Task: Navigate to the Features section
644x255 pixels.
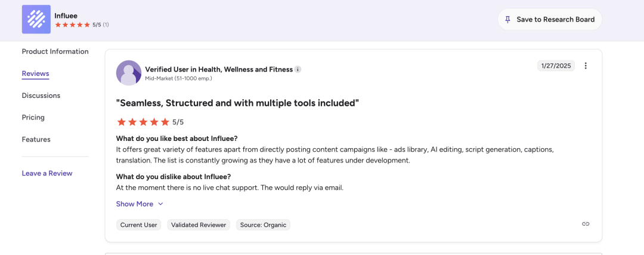Action: 36,139
